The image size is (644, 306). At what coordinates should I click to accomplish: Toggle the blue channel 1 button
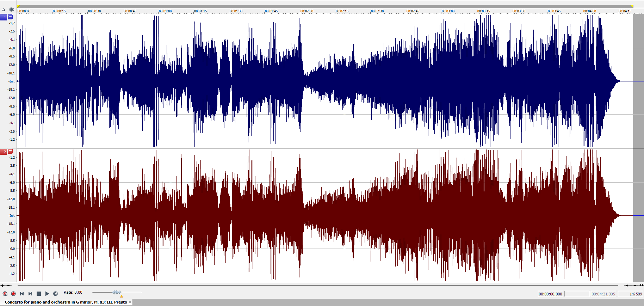[4, 17]
